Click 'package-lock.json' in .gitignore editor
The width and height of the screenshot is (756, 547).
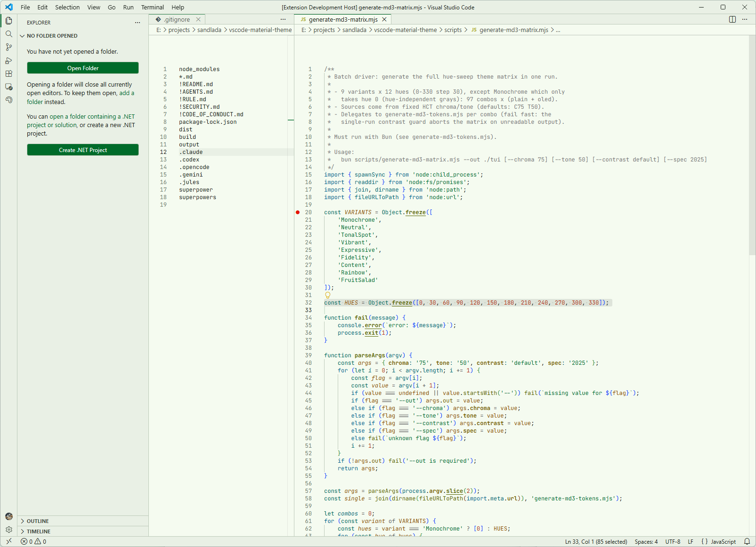208,122
